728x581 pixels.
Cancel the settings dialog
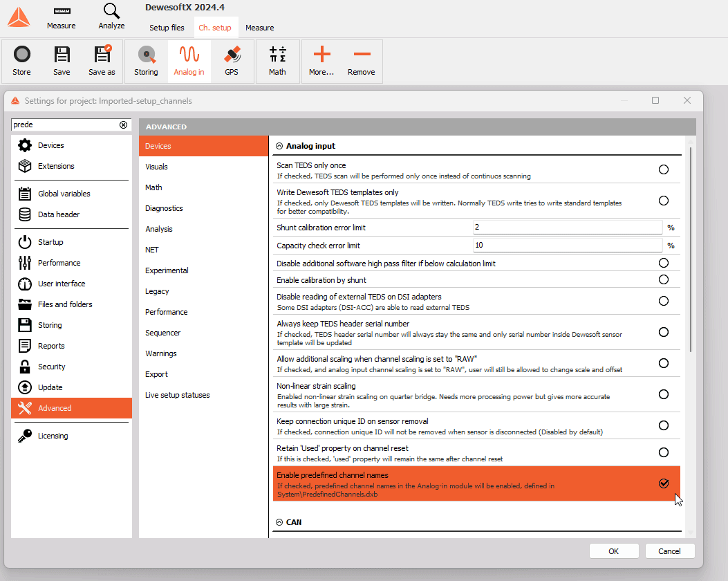pyautogui.click(x=669, y=551)
